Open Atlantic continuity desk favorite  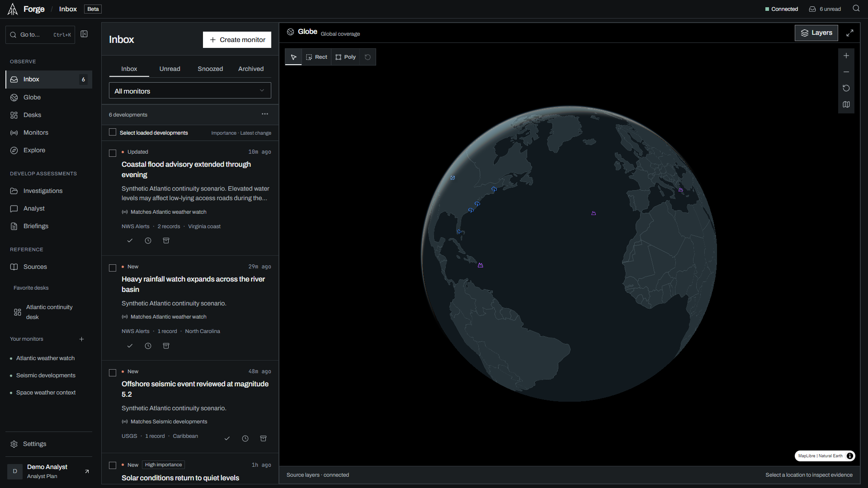coord(49,312)
